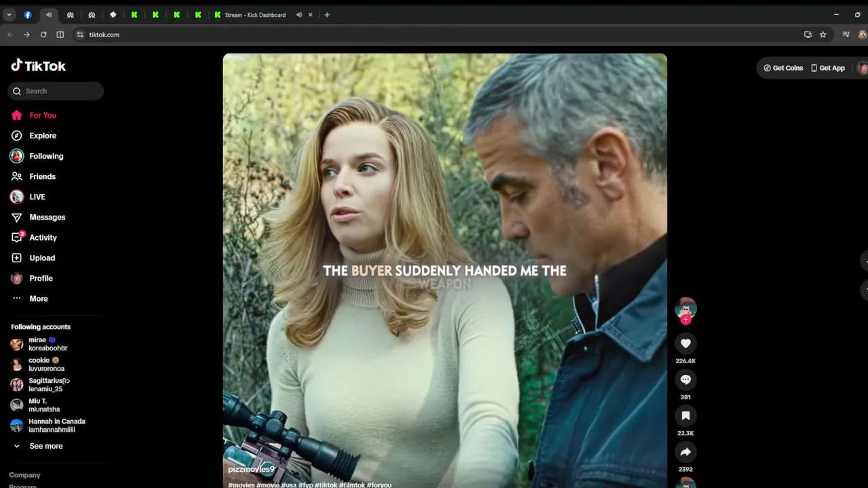Expand See more following accounts
The height and width of the screenshot is (488, 868).
click(x=38, y=446)
